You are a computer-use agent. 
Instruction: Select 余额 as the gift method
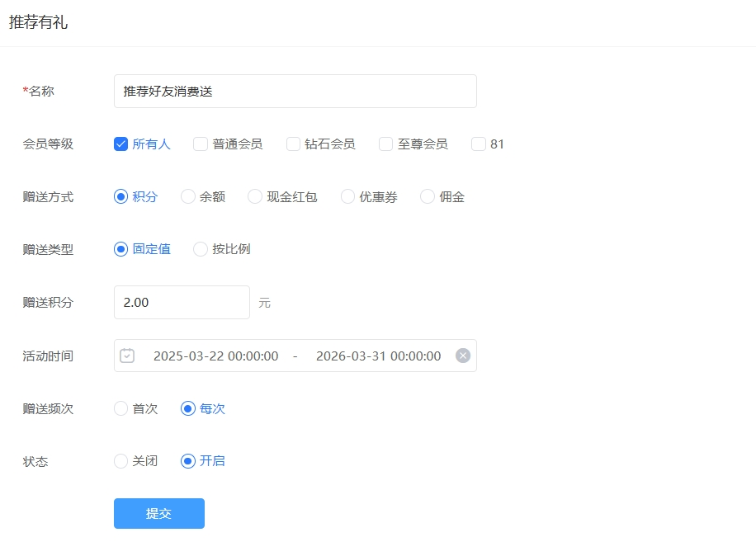186,196
